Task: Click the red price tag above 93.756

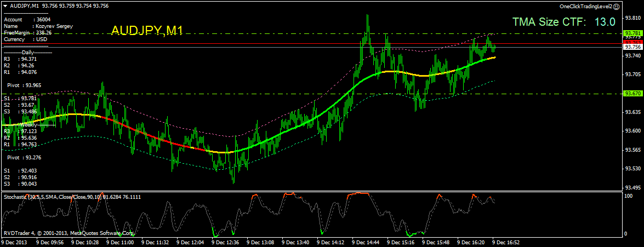Action: click(x=632, y=42)
